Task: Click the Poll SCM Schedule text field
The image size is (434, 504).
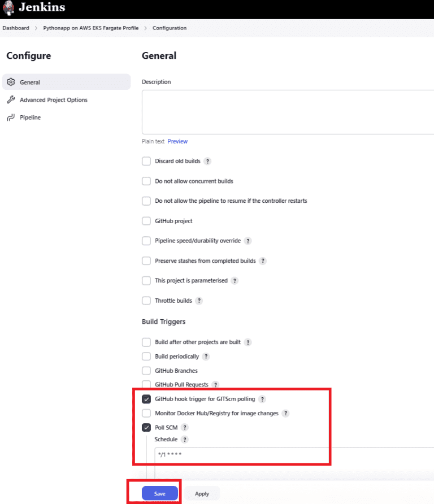Action: (294, 454)
